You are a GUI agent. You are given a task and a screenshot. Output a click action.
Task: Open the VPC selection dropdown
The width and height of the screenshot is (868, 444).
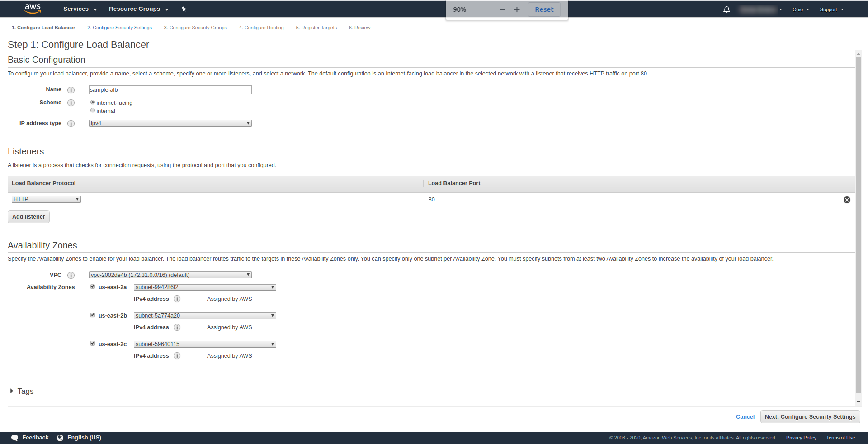[170, 275]
